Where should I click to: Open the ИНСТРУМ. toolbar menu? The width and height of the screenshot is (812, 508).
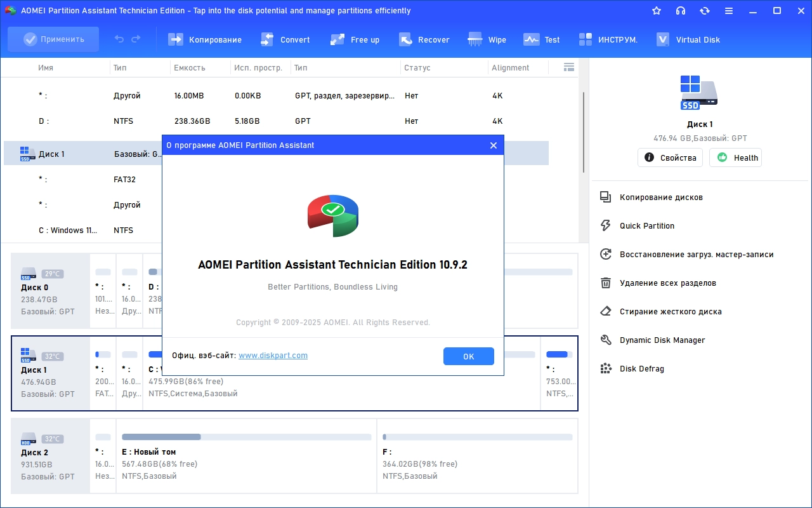click(608, 39)
